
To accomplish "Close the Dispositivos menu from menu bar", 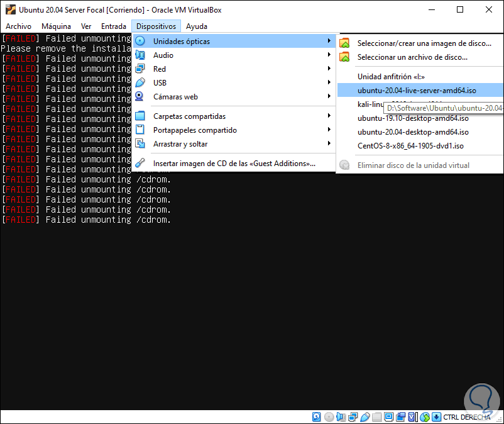I will point(156,26).
